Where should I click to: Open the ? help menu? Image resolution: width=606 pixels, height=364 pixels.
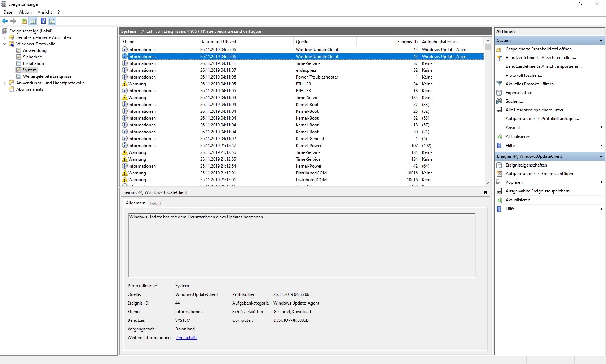(x=59, y=12)
